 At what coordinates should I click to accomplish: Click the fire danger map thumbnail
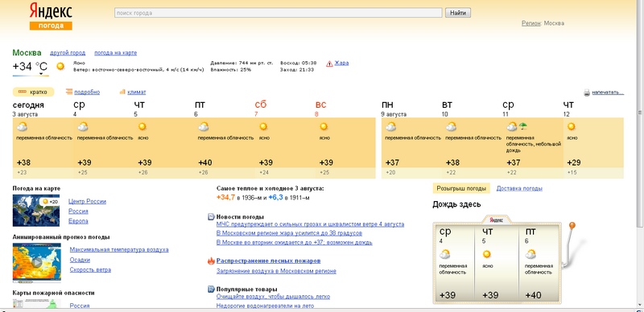(x=36, y=303)
